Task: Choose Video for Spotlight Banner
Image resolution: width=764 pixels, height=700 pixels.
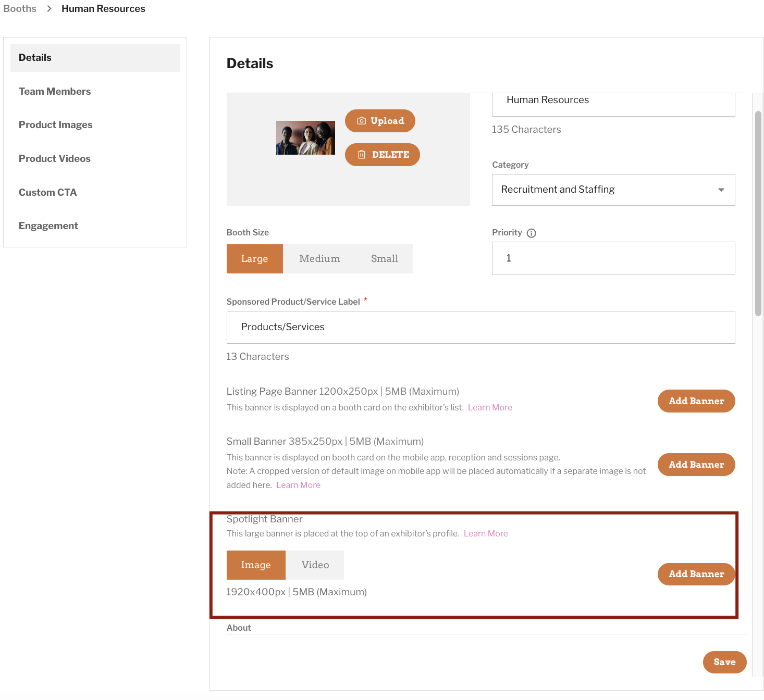Action: pos(315,565)
